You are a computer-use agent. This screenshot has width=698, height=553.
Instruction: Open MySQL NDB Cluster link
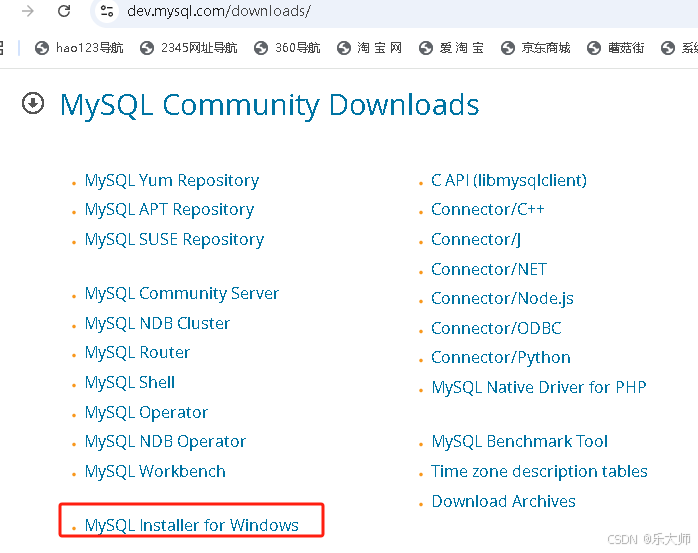pyautogui.click(x=157, y=323)
